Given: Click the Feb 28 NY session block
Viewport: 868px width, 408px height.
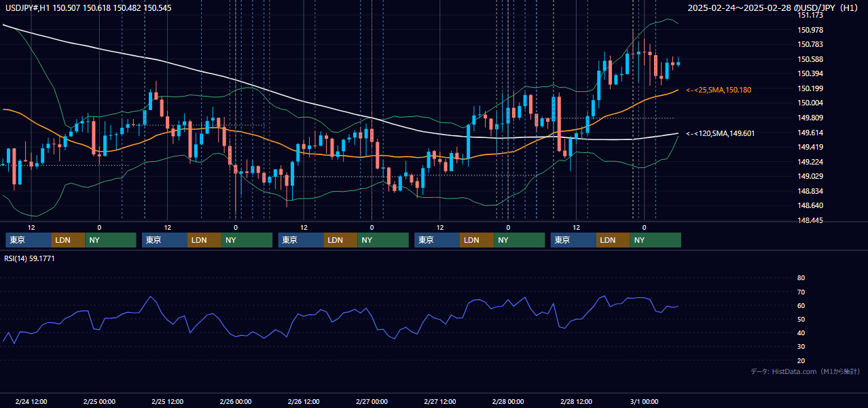Looking at the screenshot, I should click(x=655, y=240).
